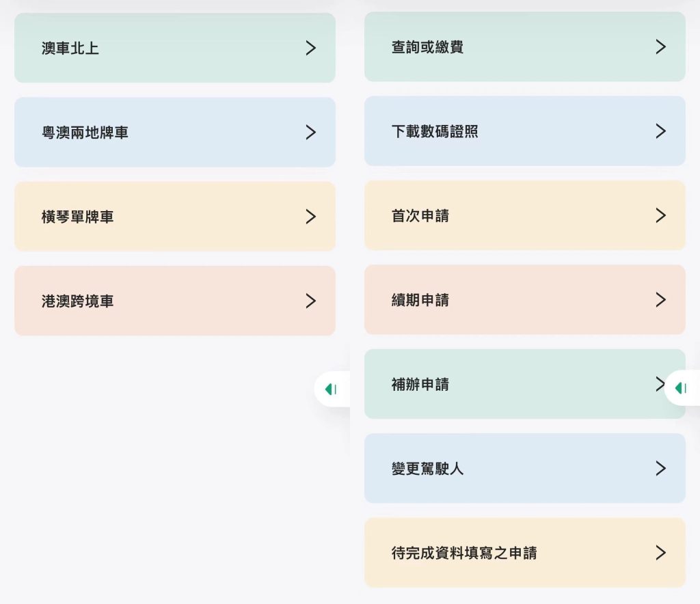Screen dimensions: 700x604
Task: Open 待完成資料填寫之申請 pending applications
Action: click(x=525, y=552)
